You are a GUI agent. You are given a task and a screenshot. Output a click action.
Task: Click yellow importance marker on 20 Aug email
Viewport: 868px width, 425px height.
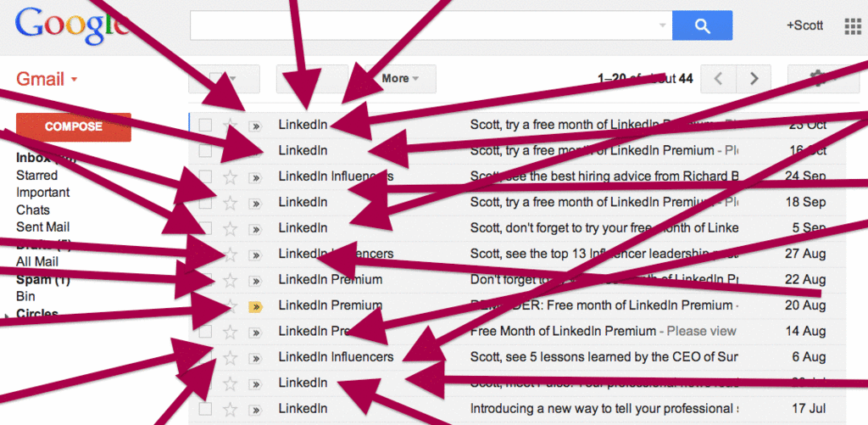click(254, 305)
